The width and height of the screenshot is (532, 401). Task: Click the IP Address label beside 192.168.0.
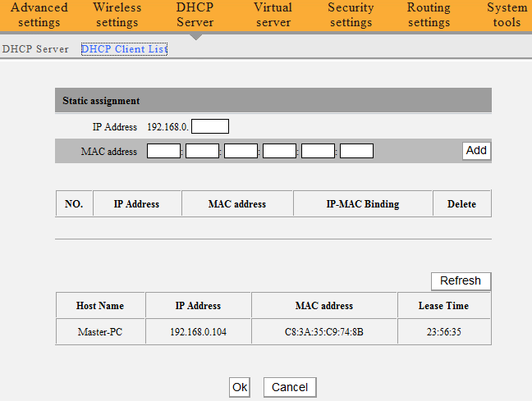[115, 127]
